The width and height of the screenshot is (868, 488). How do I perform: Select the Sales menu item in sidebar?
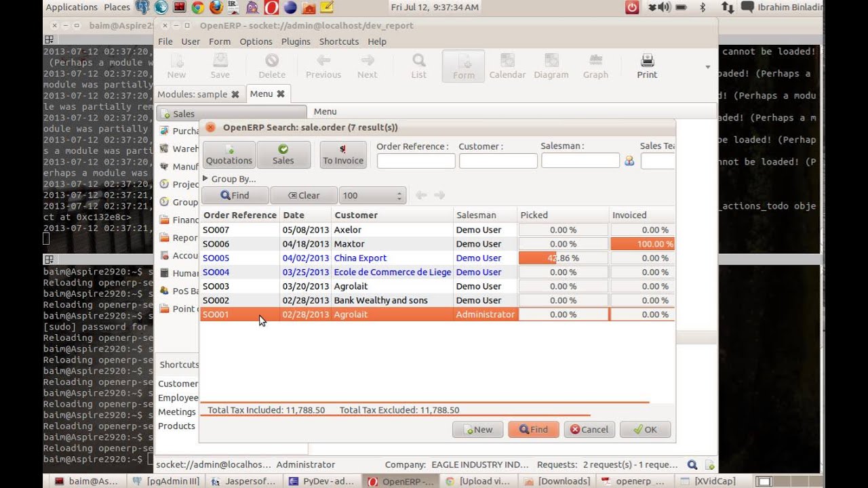click(x=231, y=114)
